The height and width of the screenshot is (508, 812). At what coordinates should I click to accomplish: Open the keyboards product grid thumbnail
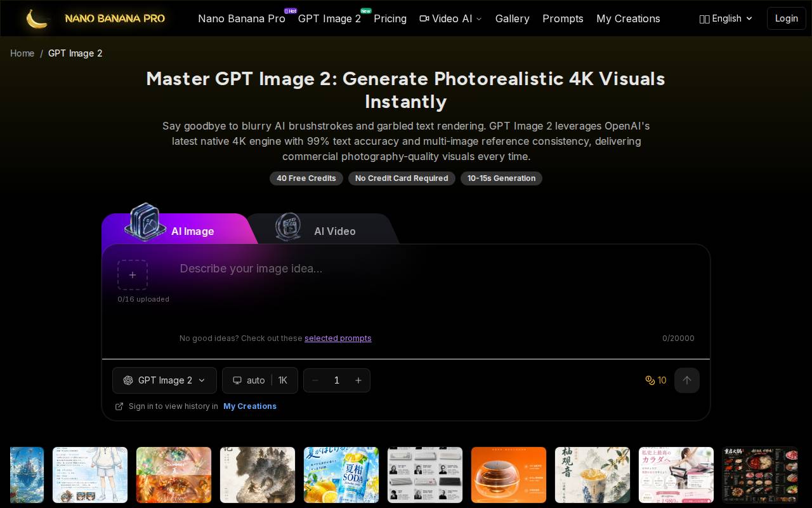(425, 475)
